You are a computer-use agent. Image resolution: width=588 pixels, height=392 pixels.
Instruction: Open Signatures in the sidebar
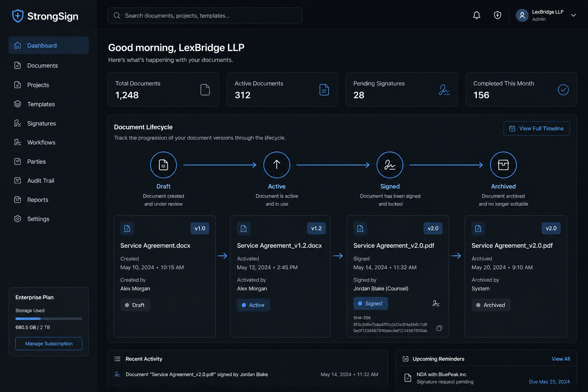click(49, 123)
